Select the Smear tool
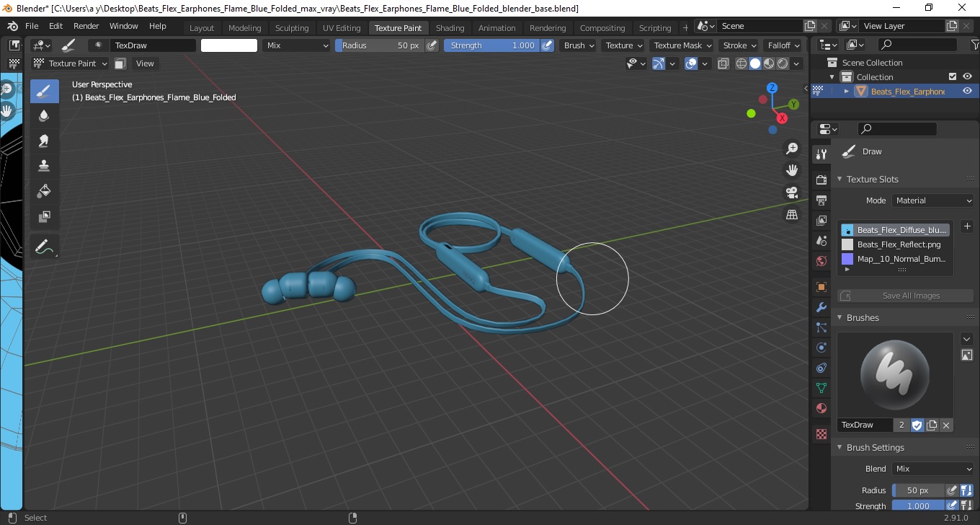Screen dimensions: 980x525 pyautogui.click(x=44, y=141)
